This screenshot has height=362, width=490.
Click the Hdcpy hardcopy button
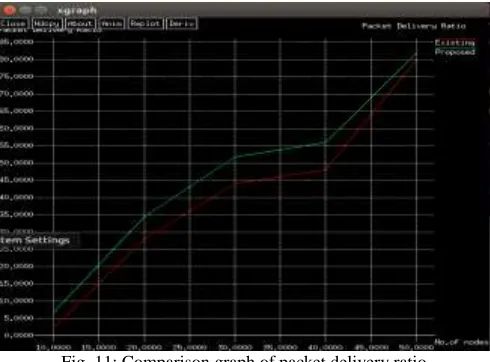click(x=47, y=24)
